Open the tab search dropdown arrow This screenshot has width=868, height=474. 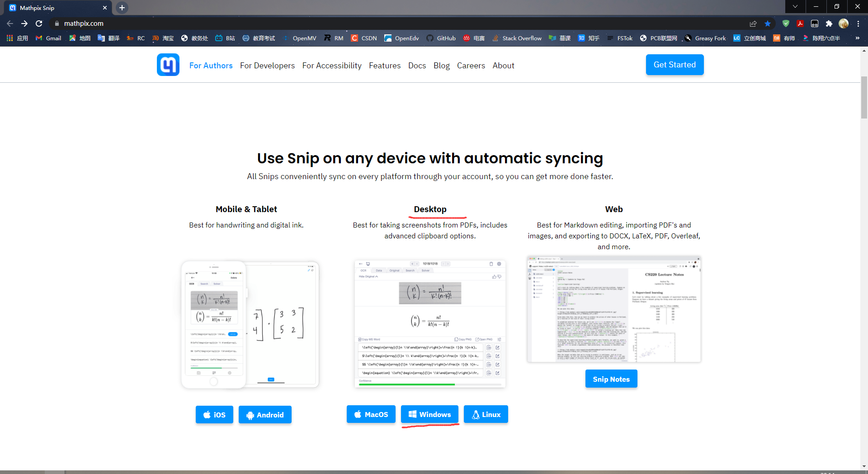(x=795, y=7)
